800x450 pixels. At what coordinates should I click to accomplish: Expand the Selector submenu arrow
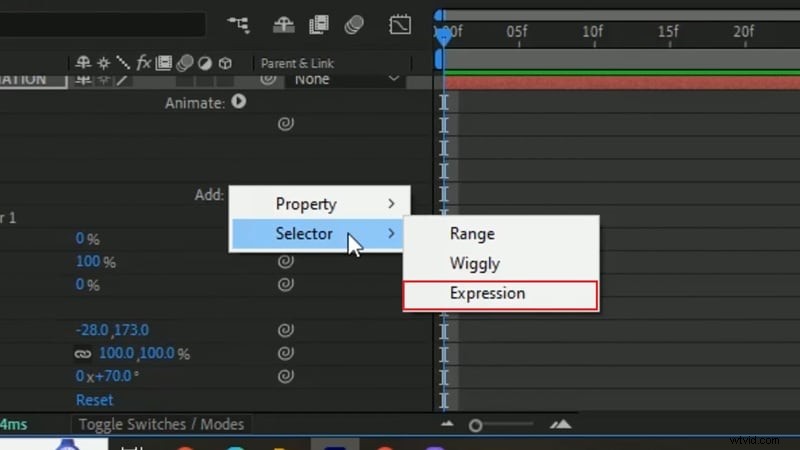point(391,233)
